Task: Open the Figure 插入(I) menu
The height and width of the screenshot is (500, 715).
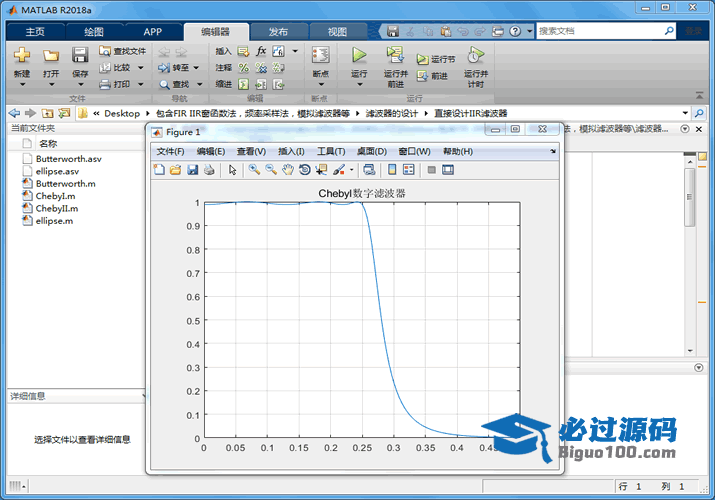Action: 291,151
